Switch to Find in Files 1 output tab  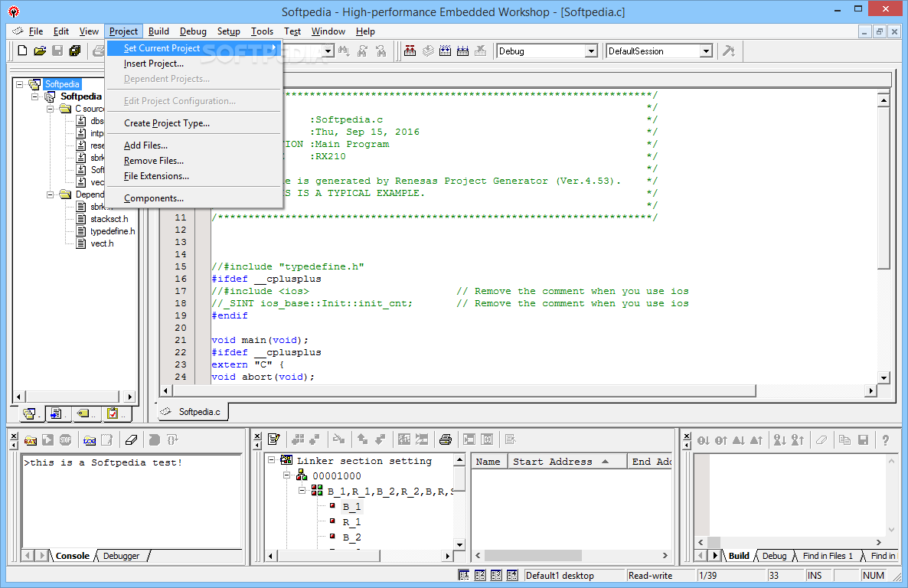[828, 556]
